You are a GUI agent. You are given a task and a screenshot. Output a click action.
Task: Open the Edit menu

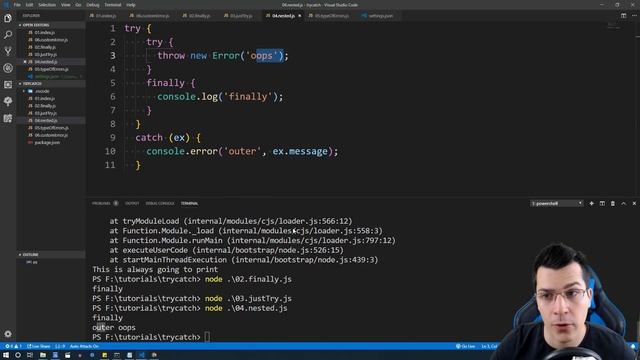click(x=29, y=5)
